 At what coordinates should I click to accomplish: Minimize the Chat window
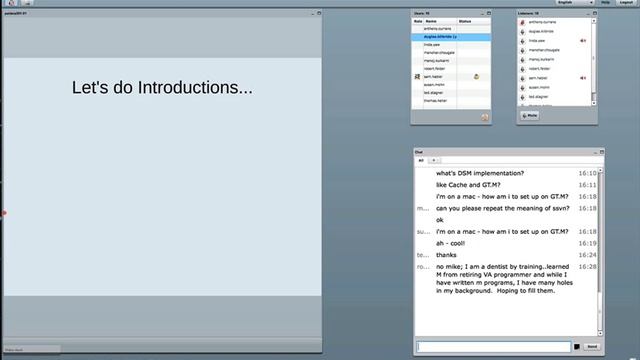click(x=595, y=152)
